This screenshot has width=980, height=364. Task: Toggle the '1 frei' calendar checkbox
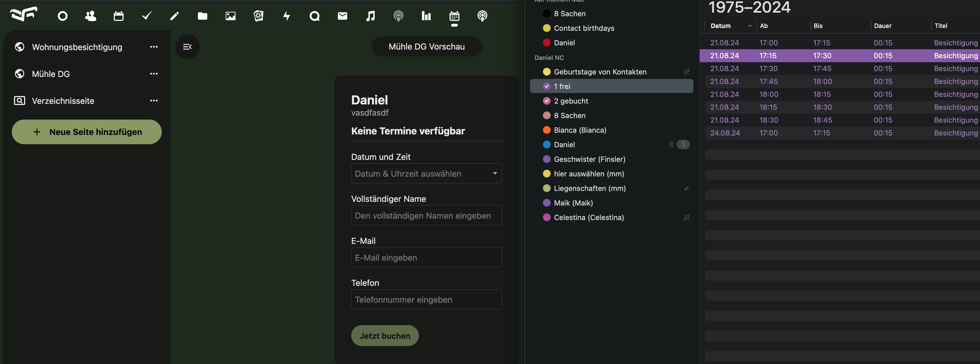(547, 87)
